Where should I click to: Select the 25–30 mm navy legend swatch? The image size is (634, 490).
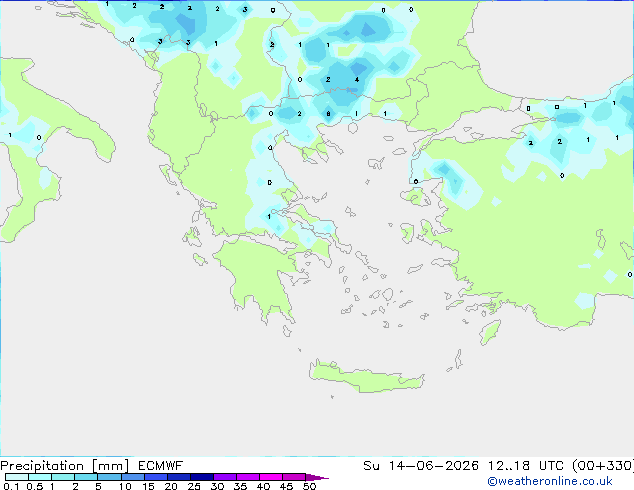[201, 477]
